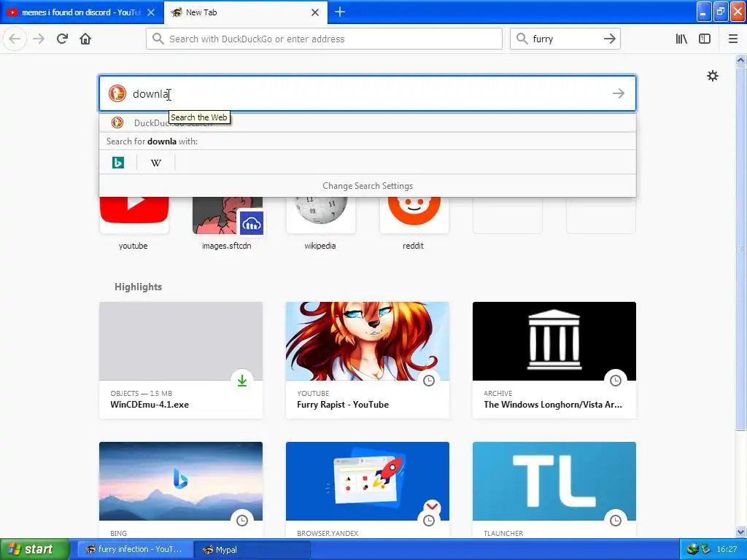Search 'downla' with the Wikipedia icon

point(156,163)
